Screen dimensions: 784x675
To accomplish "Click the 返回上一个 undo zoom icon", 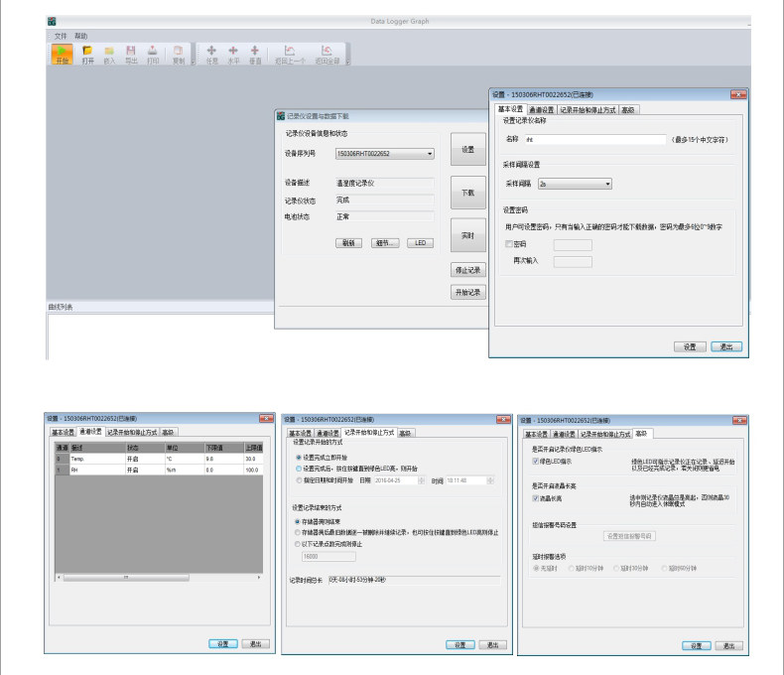I will tap(290, 54).
